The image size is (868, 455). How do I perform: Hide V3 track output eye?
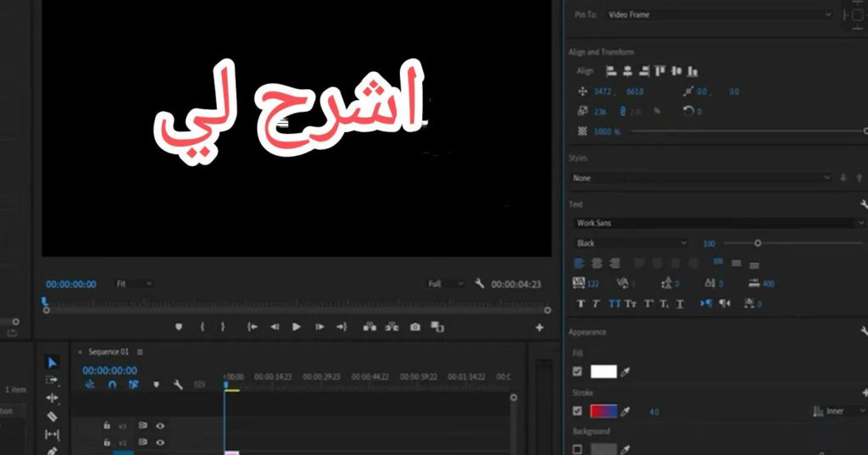(x=160, y=425)
